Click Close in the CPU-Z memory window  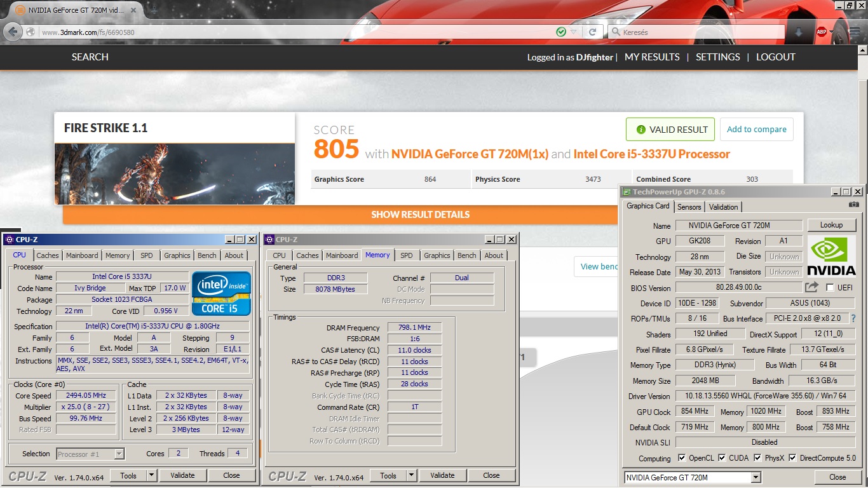(491, 475)
